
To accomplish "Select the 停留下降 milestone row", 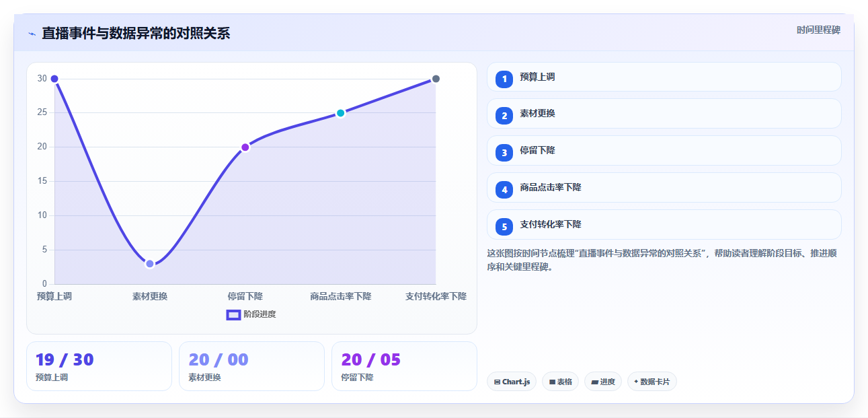I will point(664,151).
